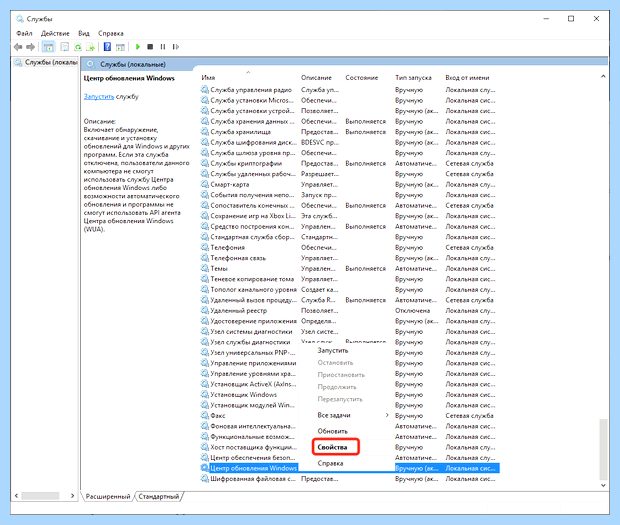
Task: Select the Службы криптографии row
Action: point(350,163)
